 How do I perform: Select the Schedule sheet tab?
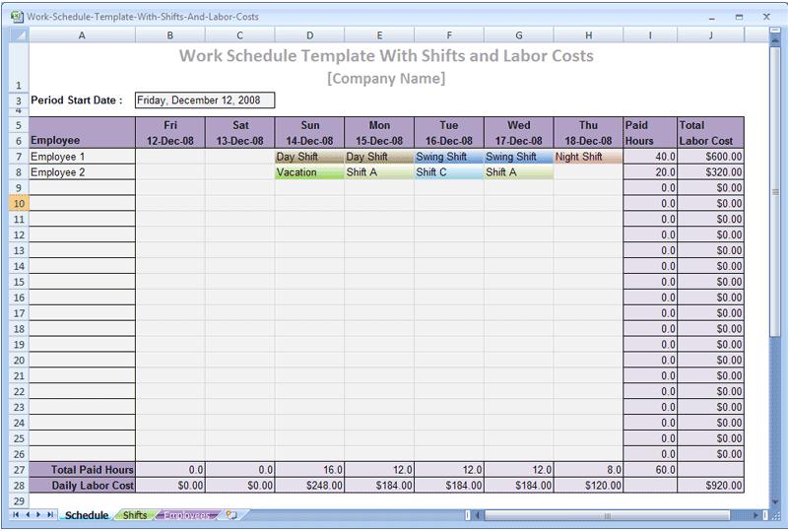[x=86, y=515]
